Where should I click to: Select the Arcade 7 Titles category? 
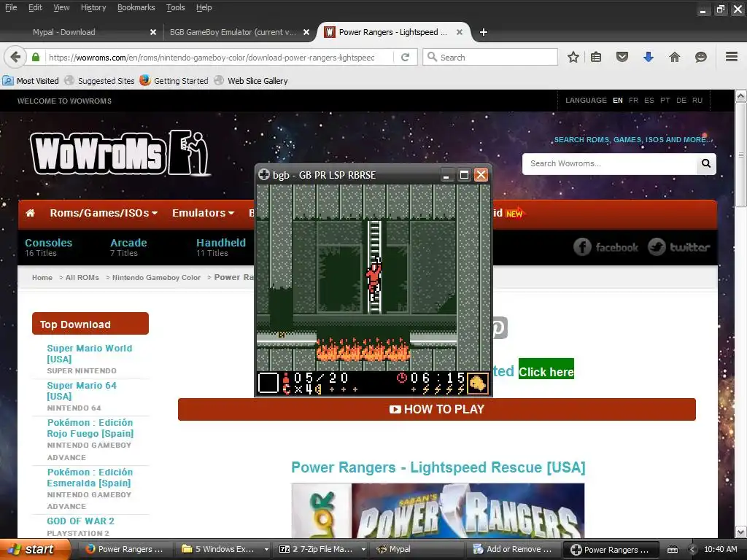coord(128,247)
